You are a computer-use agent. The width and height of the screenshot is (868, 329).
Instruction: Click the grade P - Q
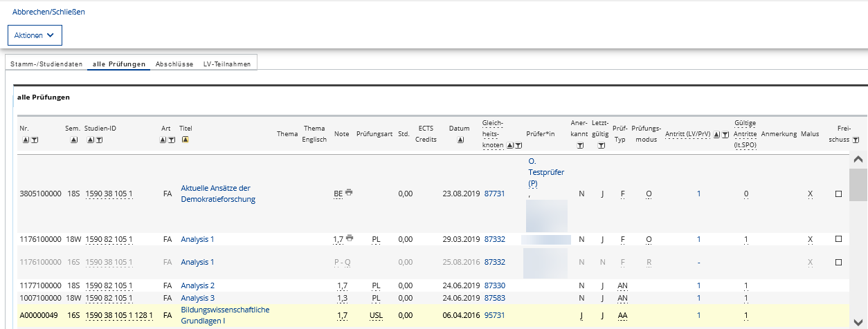(341, 263)
